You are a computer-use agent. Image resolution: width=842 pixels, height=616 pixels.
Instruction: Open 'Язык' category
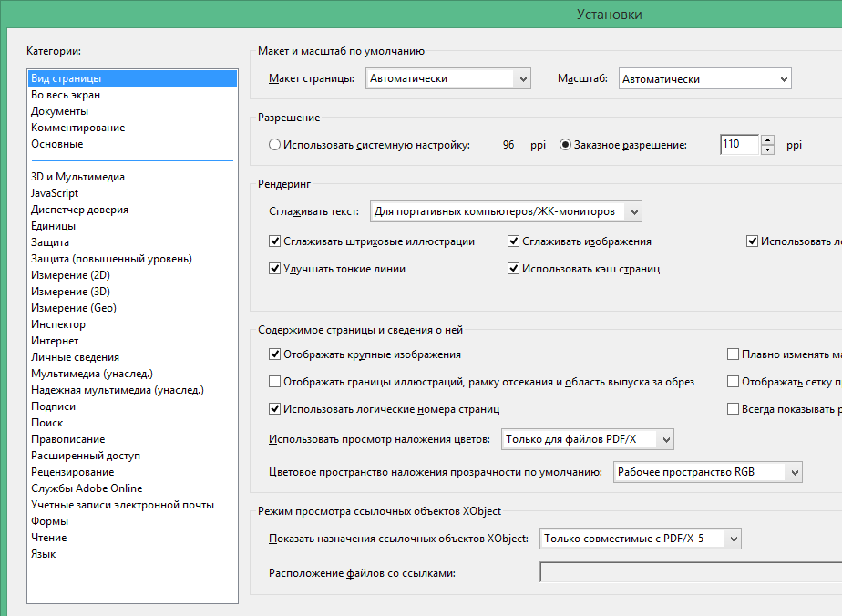(132, 554)
